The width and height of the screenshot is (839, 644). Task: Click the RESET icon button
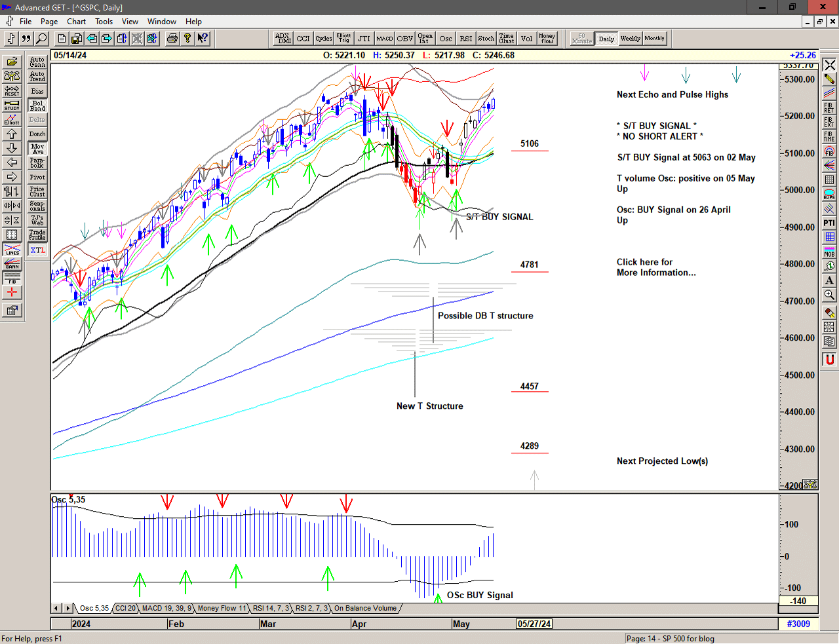point(12,90)
